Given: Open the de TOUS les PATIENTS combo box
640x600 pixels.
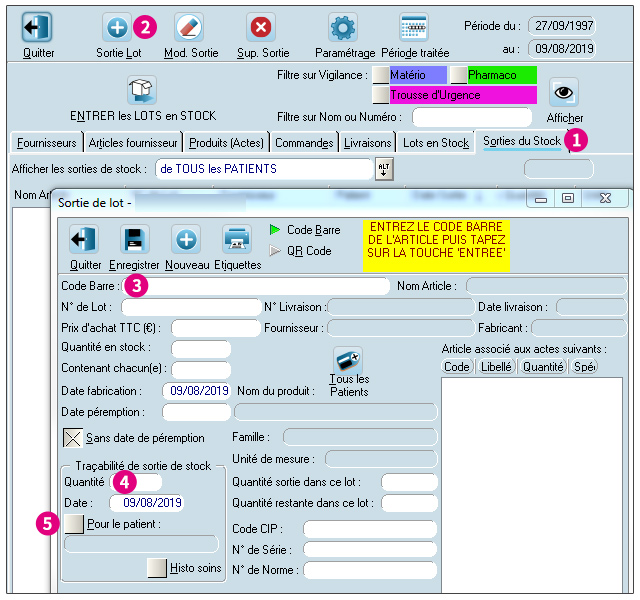Looking at the screenshot, I should coord(264,169).
